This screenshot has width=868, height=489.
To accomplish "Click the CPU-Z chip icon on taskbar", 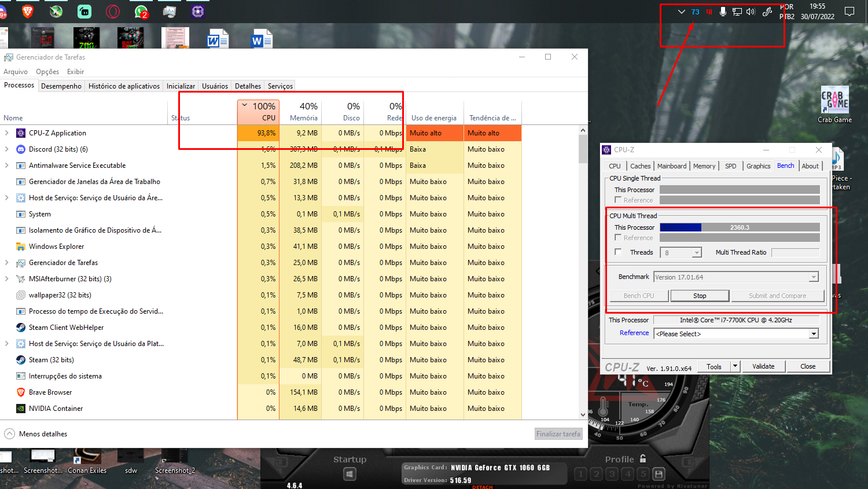I will (198, 11).
